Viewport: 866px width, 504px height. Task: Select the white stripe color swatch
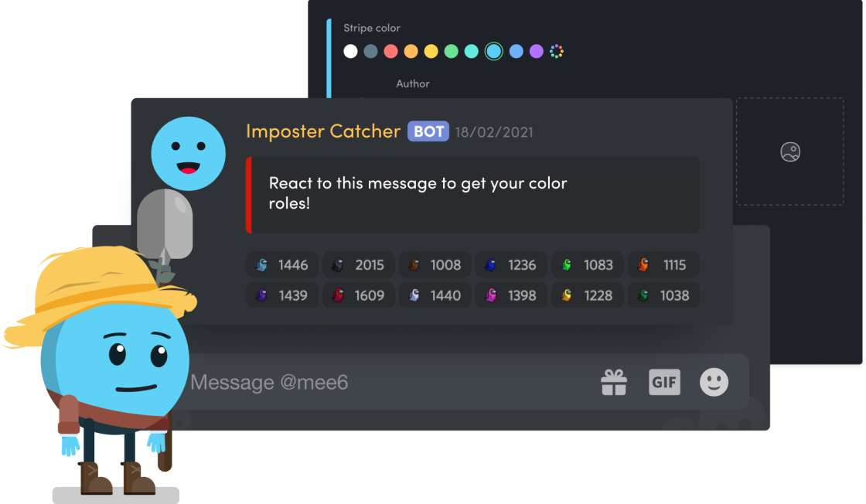pos(350,51)
